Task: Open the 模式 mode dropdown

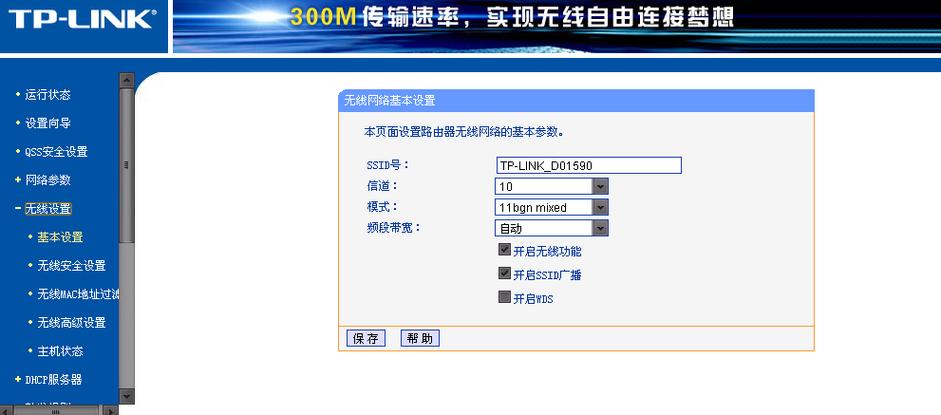Action: click(552, 208)
